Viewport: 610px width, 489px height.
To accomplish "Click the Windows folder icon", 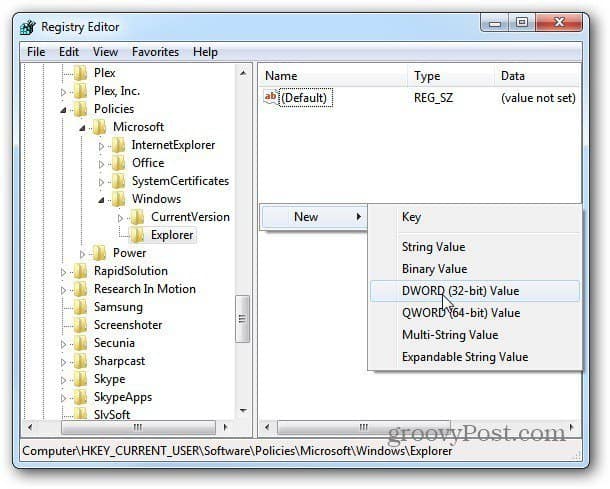I will tap(119, 199).
